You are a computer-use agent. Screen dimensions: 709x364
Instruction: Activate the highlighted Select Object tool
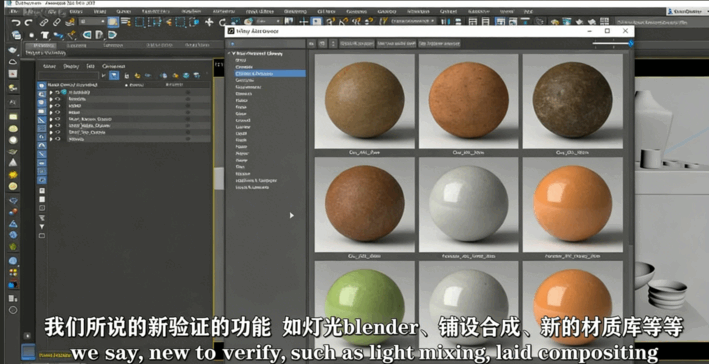click(113, 22)
